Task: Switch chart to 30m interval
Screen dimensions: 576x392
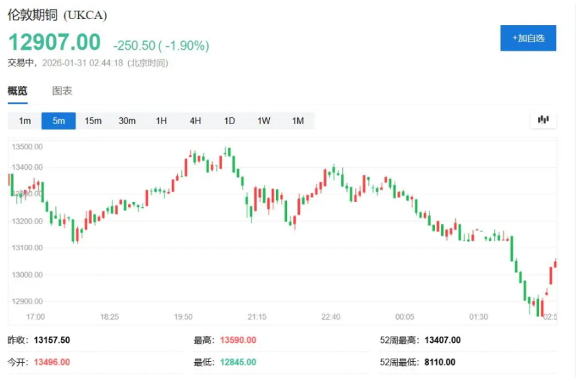Action: click(127, 121)
